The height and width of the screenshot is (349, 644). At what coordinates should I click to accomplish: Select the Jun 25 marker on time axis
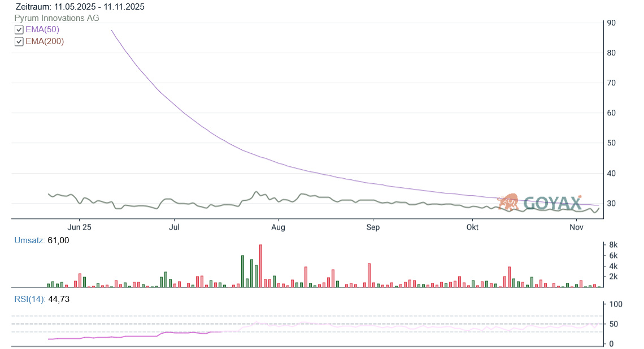coord(79,227)
